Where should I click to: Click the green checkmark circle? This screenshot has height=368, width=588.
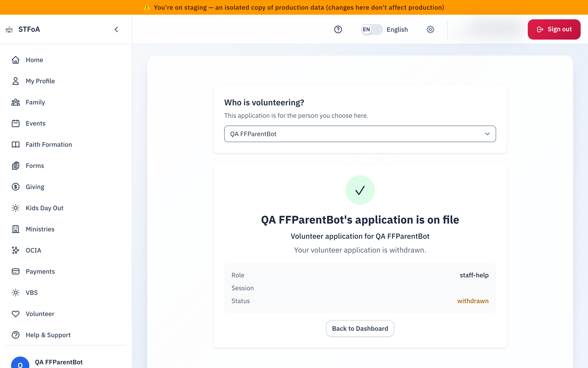(360, 190)
